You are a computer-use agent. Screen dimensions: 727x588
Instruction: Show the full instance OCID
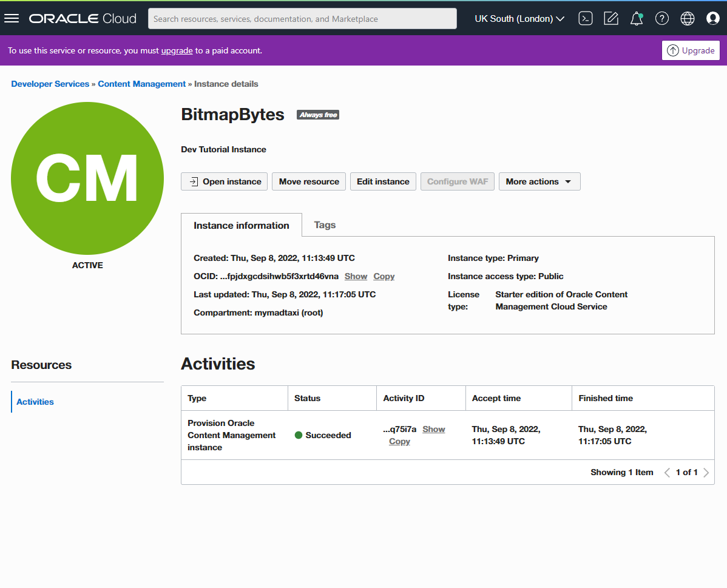pos(356,276)
